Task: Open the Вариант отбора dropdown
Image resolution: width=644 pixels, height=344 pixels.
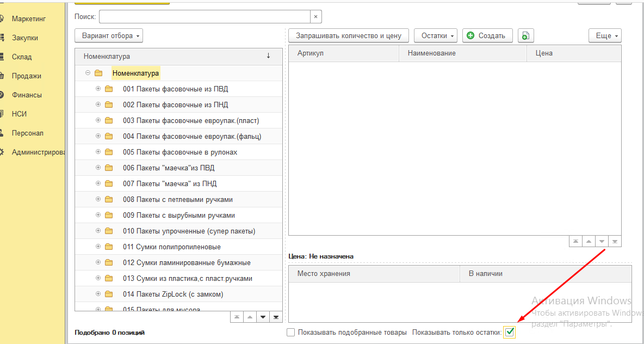Action: click(109, 36)
